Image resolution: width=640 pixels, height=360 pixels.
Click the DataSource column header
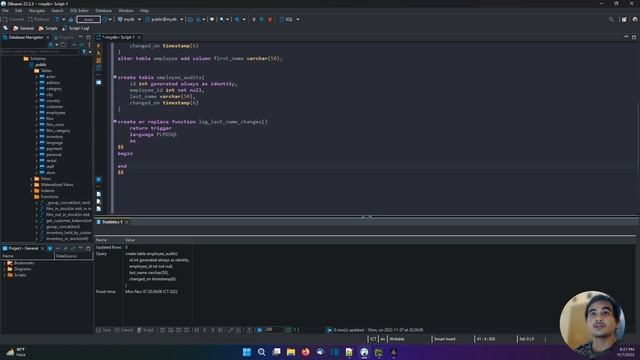(x=73, y=256)
